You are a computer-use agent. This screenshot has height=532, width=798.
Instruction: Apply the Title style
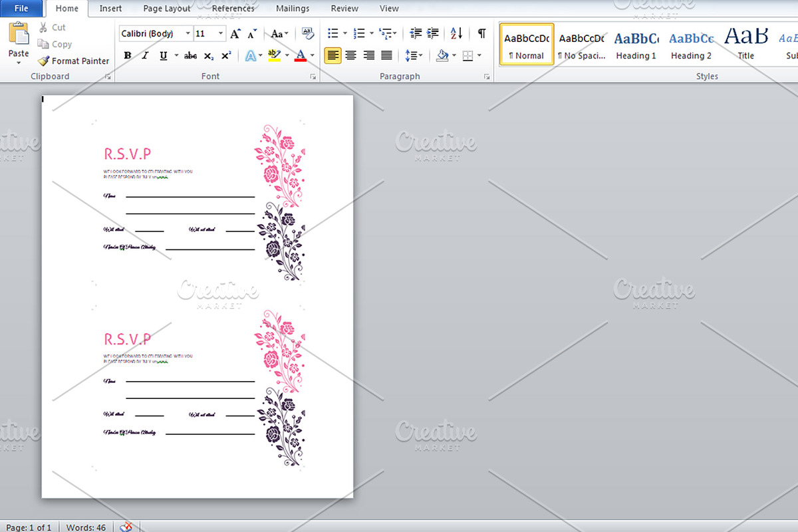[746, 44]
